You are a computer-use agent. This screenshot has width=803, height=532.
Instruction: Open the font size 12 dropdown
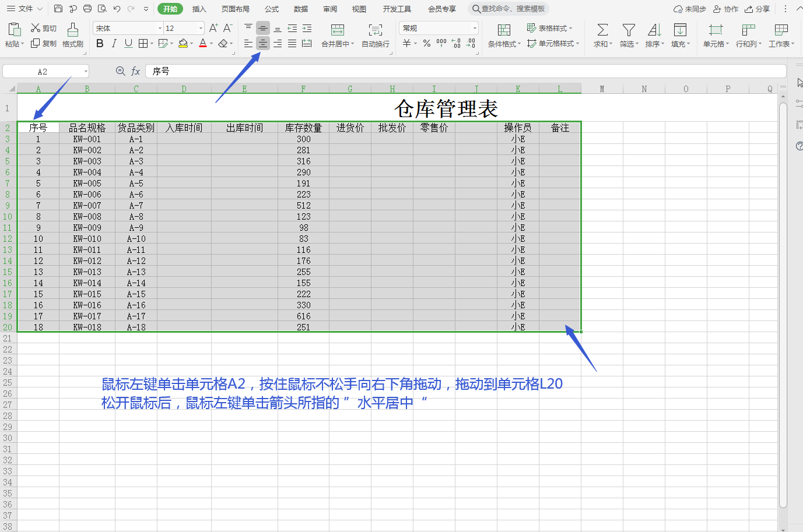(201, 28)
